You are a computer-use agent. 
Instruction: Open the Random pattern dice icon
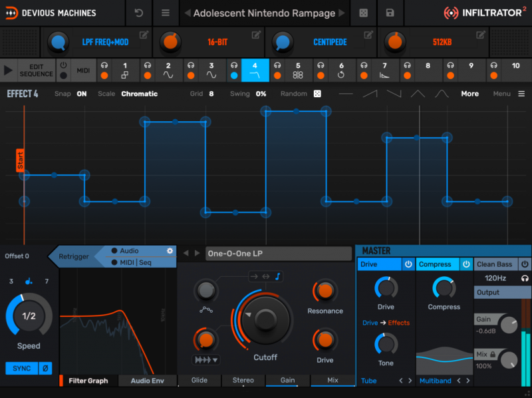[x=317, y=93]
